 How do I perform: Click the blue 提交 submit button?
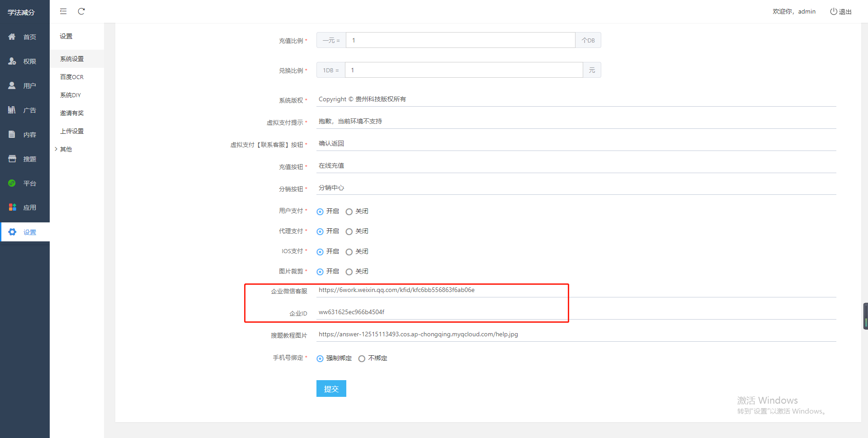[x=331, y=389]
